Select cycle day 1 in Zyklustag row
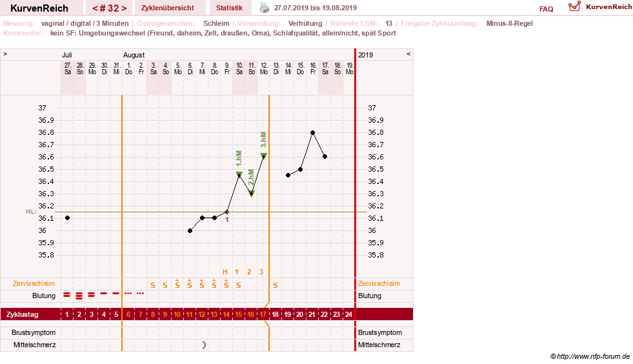Screen dimensions: 633x364 coord(67,314)
